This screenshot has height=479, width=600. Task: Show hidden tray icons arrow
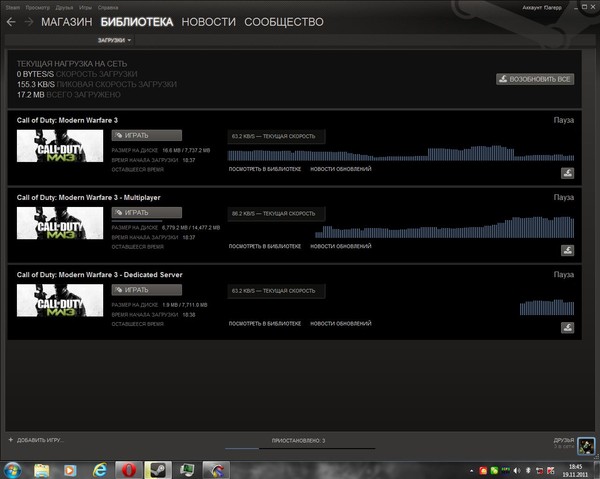pyautogui.click(x=471, y=471)
